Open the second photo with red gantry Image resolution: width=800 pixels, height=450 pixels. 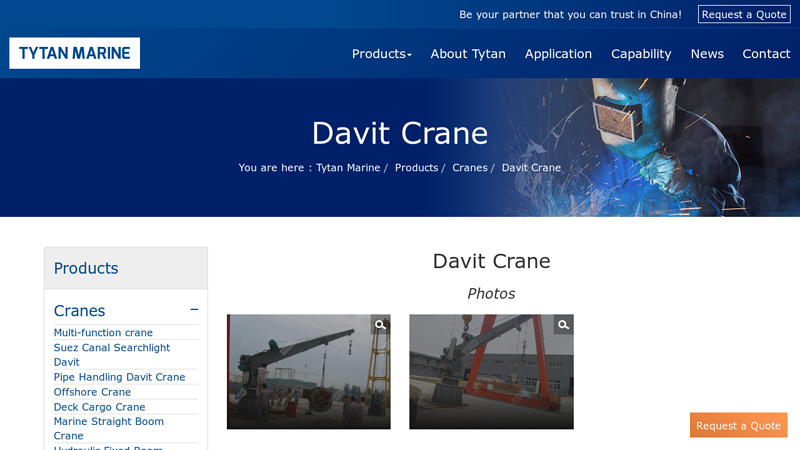pos(491,371)
